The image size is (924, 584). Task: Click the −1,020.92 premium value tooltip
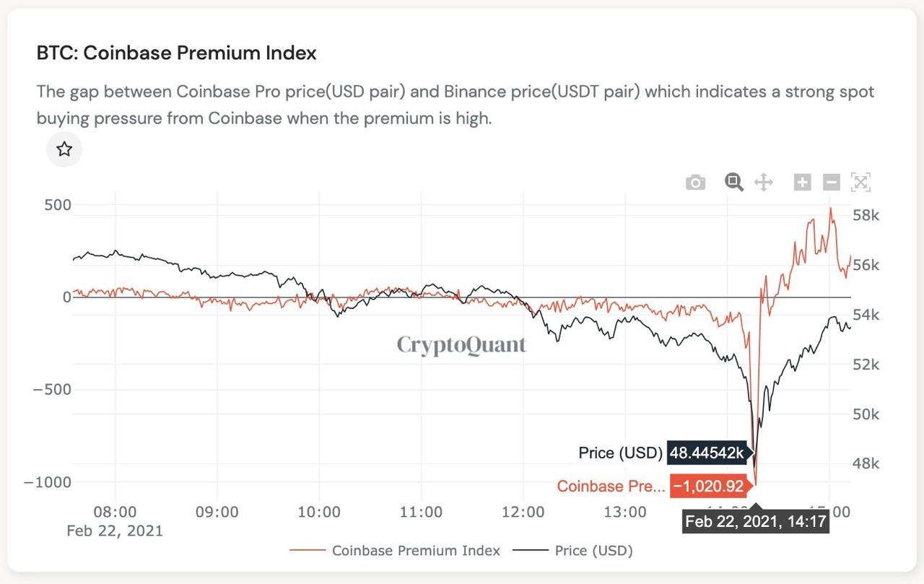pyautogui.click(x=709, y=487)
